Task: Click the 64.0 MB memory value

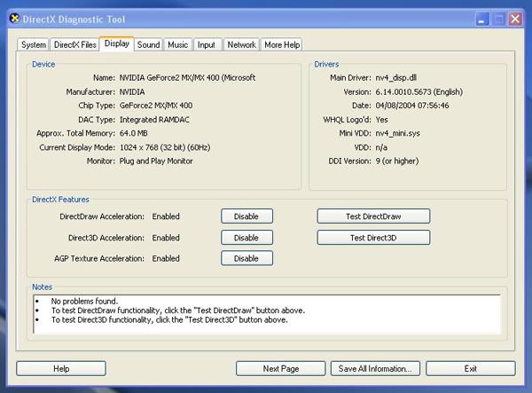Action: pos(133,133)
